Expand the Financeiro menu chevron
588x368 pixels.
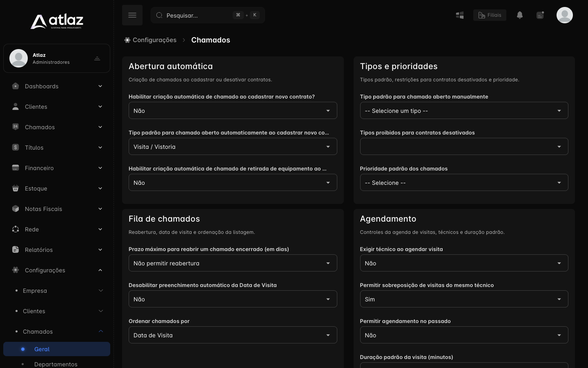point(100,168)
